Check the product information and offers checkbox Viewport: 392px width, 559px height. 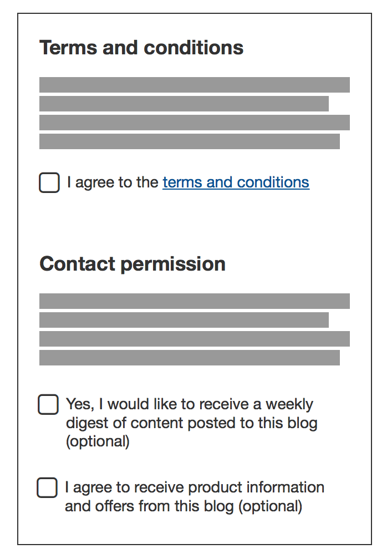pos(47,487)
